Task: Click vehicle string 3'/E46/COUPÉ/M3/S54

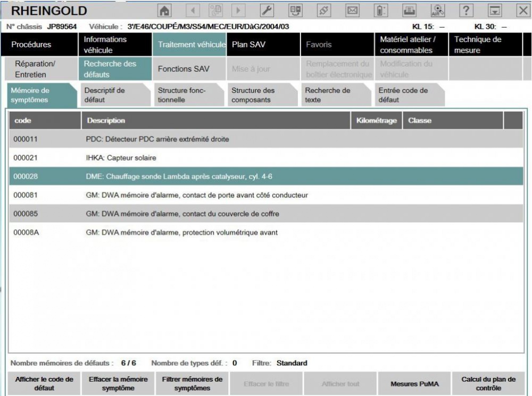Action: tap(208, 27)
